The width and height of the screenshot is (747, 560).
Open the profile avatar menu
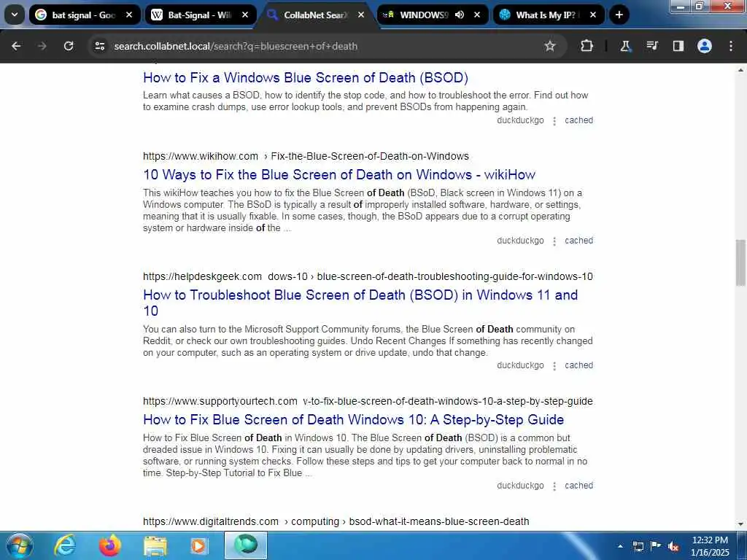705,46
